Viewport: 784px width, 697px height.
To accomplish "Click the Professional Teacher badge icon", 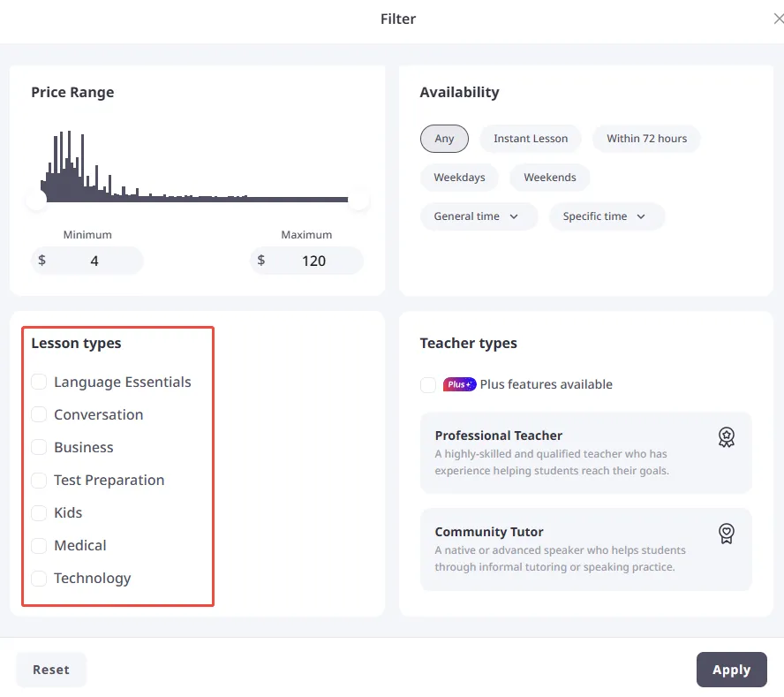I will pos(726,436).
